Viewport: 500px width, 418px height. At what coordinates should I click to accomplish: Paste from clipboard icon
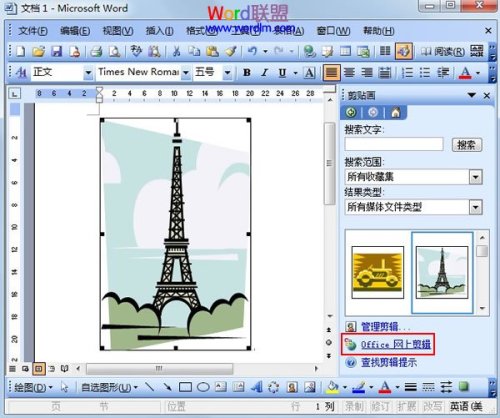pyautogui.click(x=212, y=52)
